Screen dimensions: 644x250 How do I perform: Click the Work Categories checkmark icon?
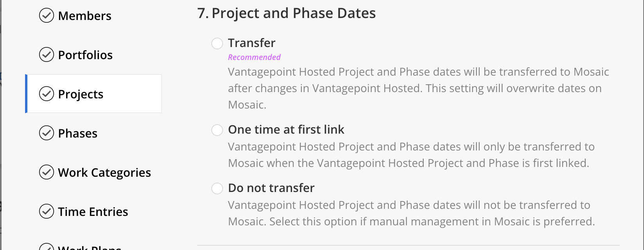pyautogui.click(x=47, y=172)
